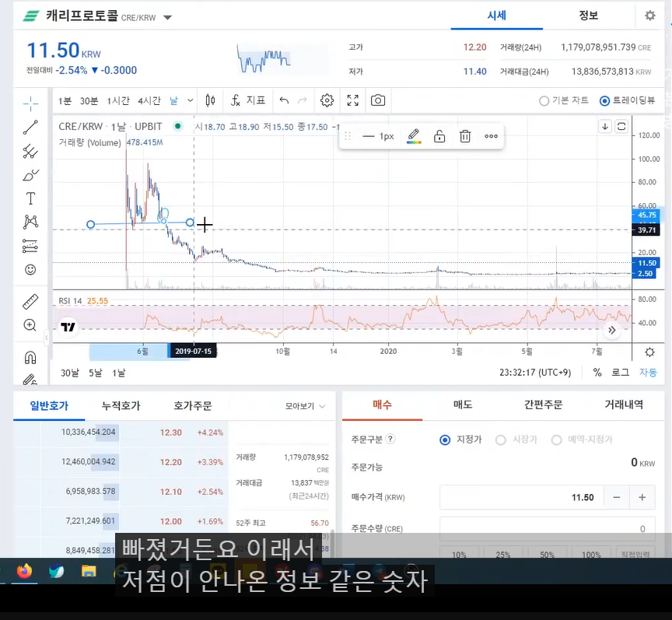The width and height of the screenshot is (672, 620).
Task: Switch to the 시세 tab
Action: click(x=497, y=16)
